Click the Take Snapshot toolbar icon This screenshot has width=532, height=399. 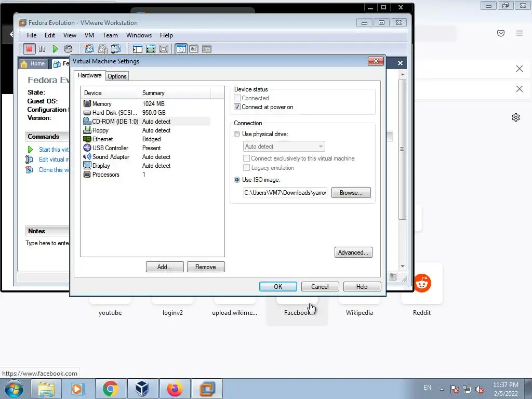pos(89,49)
